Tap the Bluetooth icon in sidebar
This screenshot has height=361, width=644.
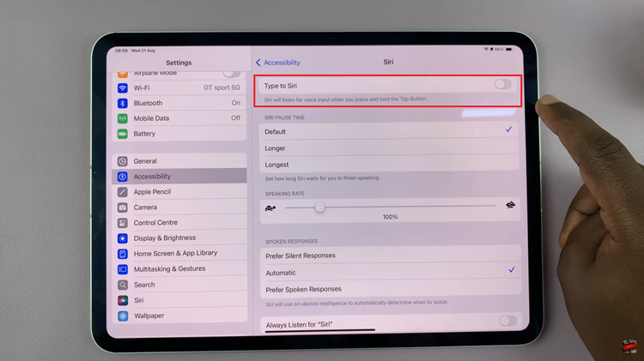point(123,103)
